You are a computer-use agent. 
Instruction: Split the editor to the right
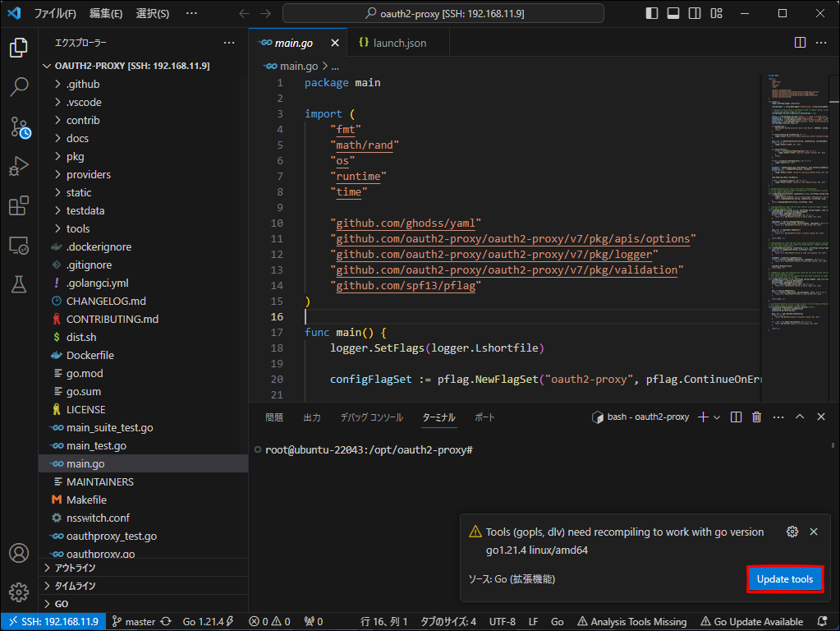coord(799,43)
